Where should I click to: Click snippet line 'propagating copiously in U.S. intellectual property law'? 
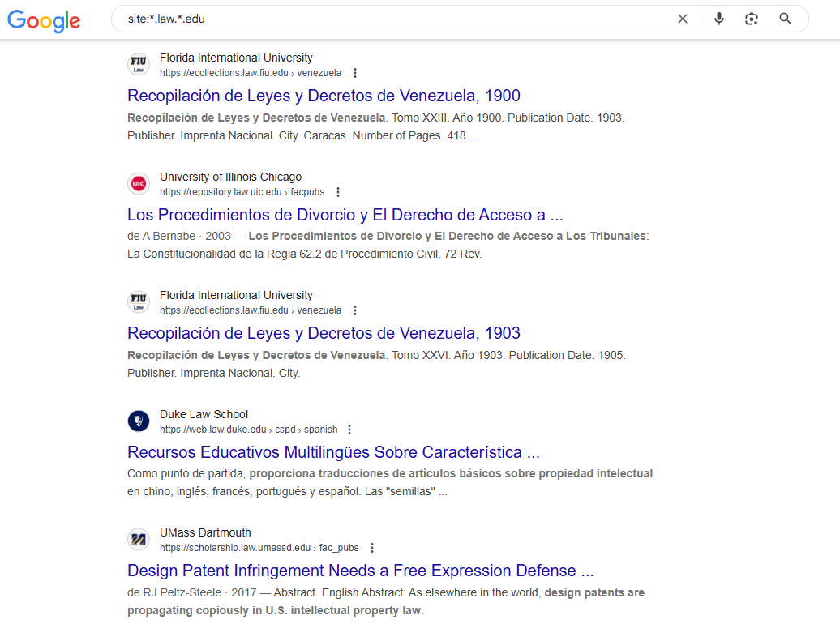point(275,611)
